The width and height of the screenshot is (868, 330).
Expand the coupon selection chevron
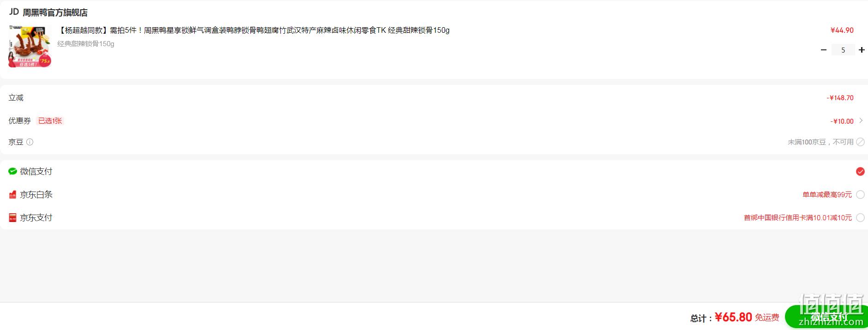click(x=861, y=120)
